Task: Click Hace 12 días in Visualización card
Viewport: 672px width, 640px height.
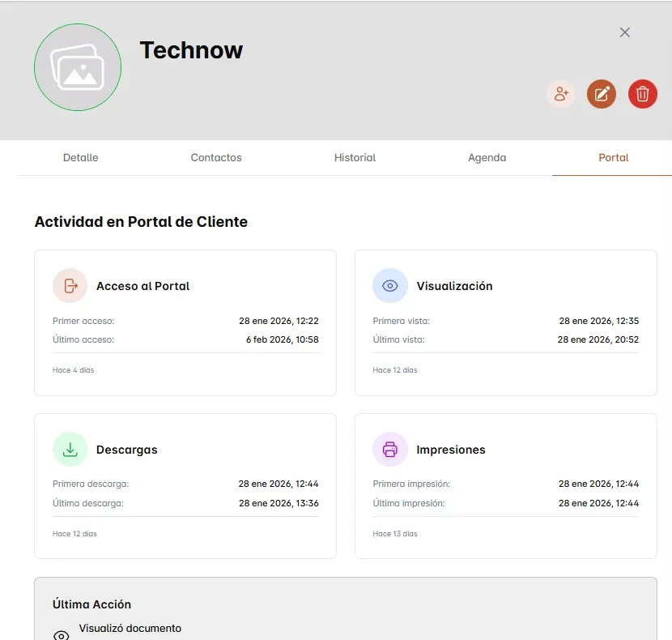Action: click(x=395, y=370)
